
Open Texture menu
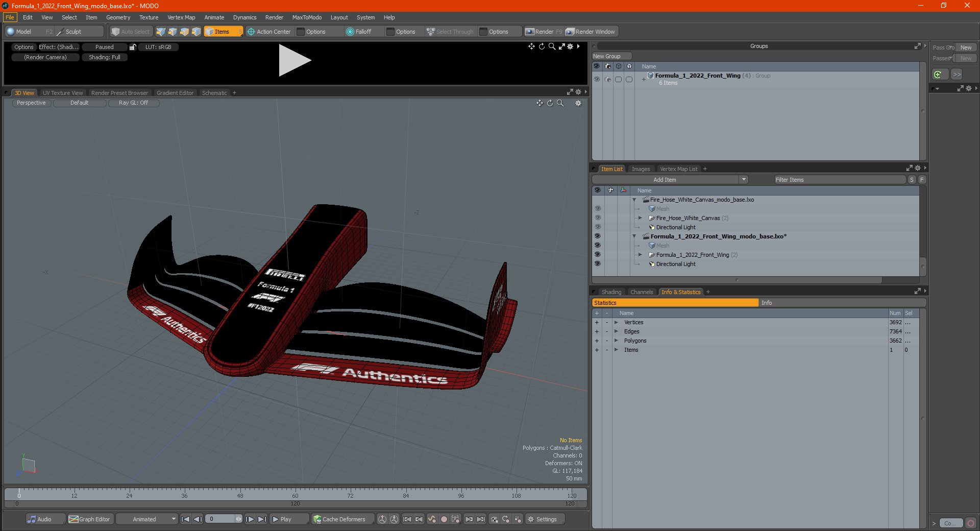pos(149,17)
